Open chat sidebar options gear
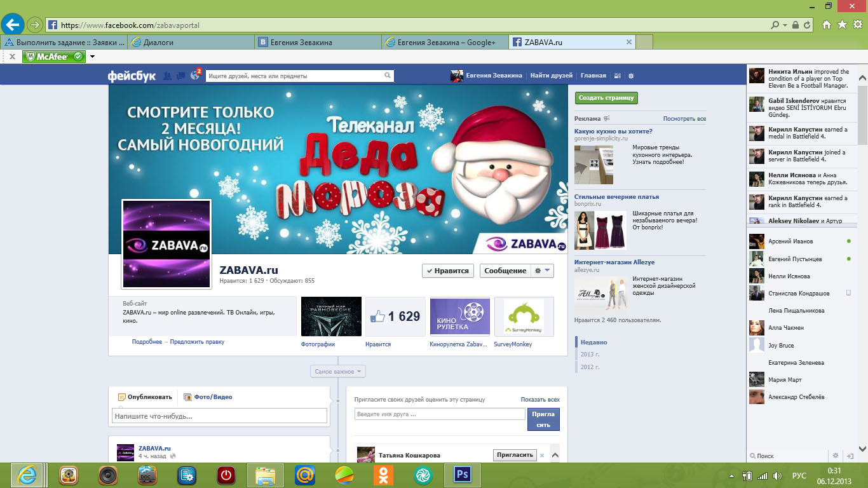 [x=836, y=456]
